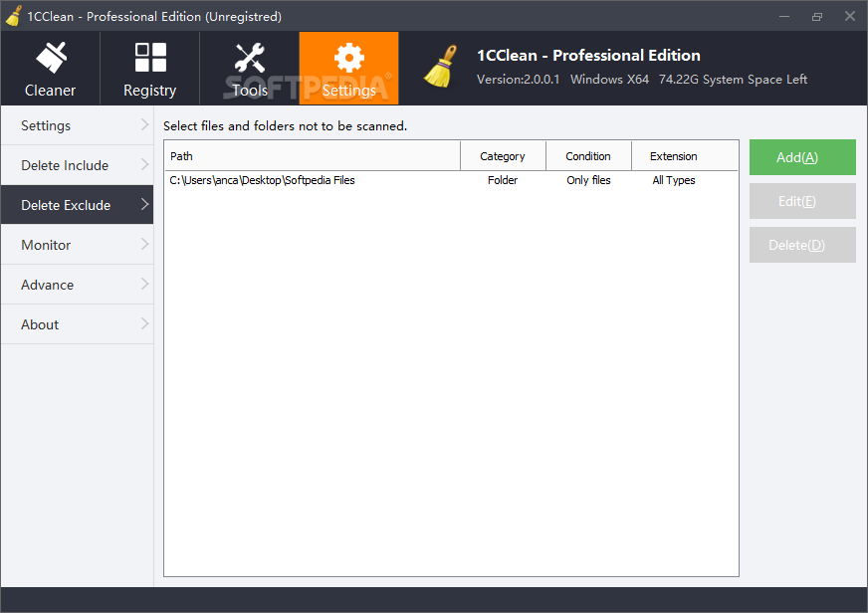This screenshot has height=613, width=868.
Task: Click the Folder category cell
Action: pyautogui.click(x=503, y=180)
